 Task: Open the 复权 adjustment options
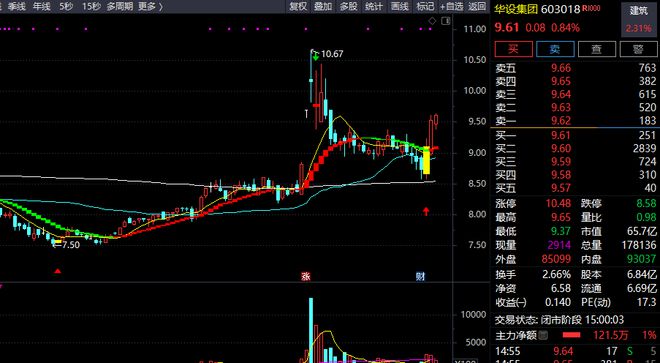coord(298,6)
